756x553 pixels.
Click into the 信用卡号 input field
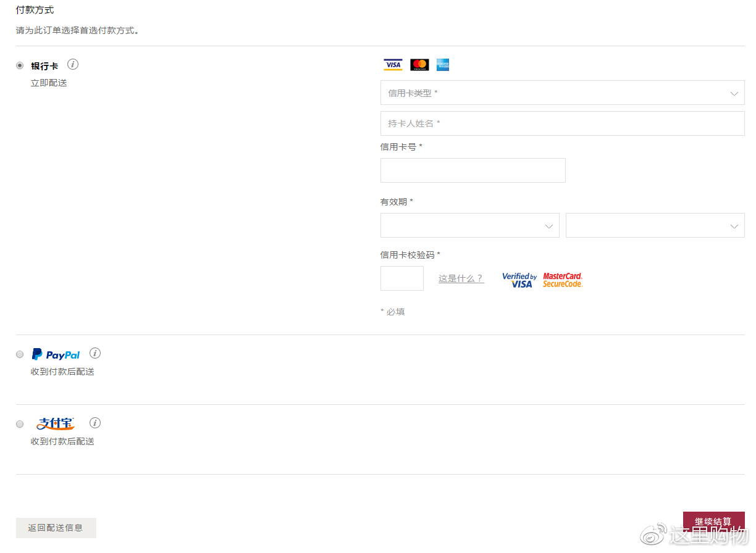(472, 170)
